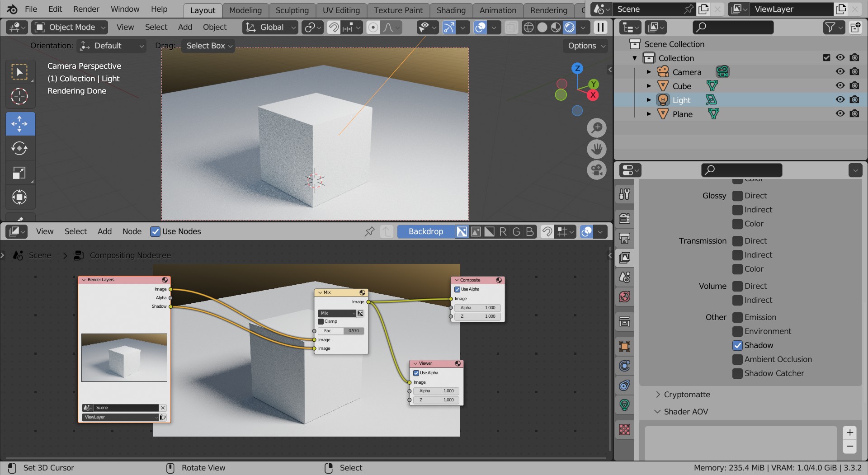
Task: Open the View Layer properties tab
Action: click(x=625, y=258)
